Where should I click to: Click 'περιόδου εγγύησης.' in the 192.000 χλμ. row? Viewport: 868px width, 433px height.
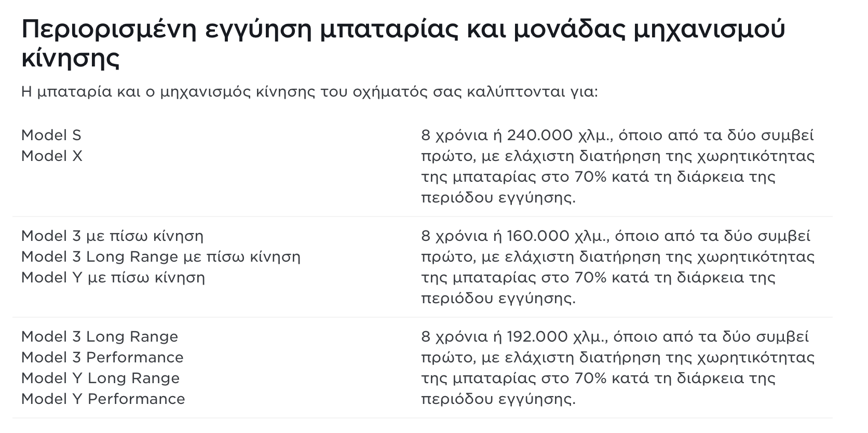point(498,399)
